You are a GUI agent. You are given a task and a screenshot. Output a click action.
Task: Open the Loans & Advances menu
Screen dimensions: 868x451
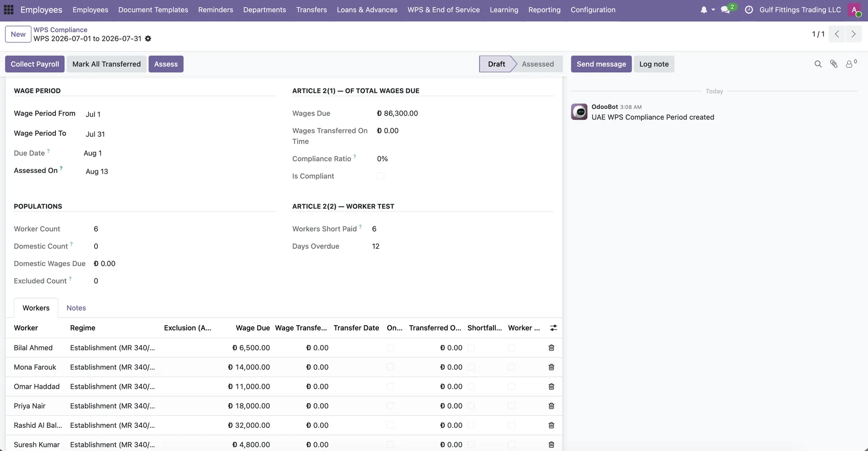(367, 10)
